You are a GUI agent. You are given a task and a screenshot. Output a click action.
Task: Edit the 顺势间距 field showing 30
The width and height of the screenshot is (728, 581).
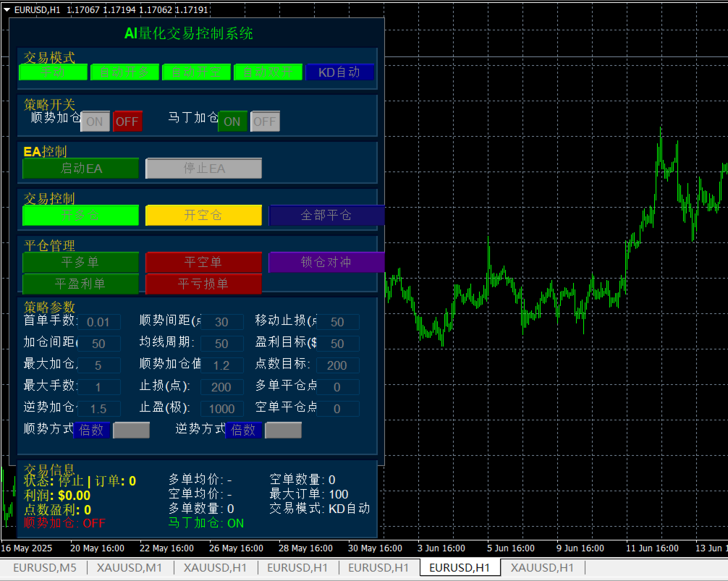(x=222, y=322)
